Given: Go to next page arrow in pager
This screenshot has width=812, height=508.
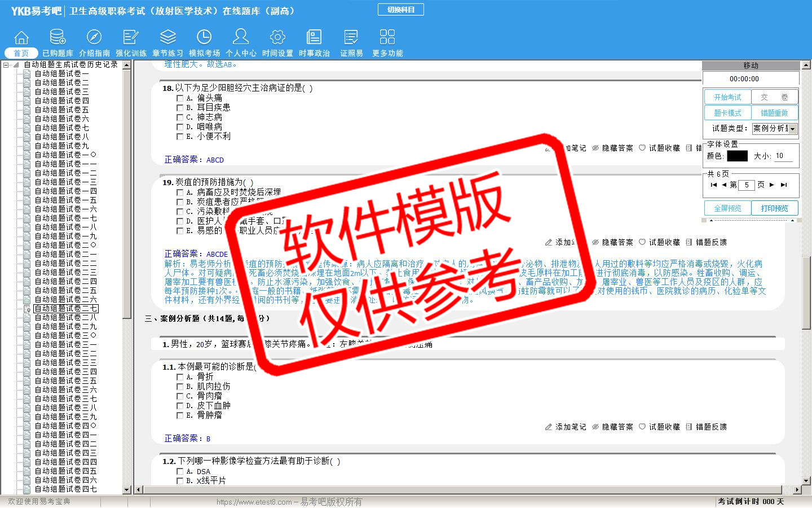Looking at the screenshot, I should click(772, 185).
